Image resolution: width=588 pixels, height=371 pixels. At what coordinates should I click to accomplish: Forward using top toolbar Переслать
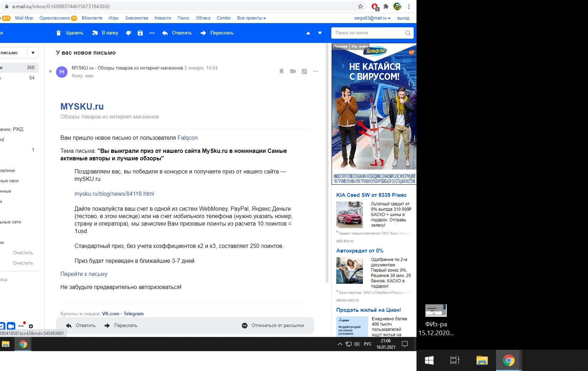tap(217, 33)
